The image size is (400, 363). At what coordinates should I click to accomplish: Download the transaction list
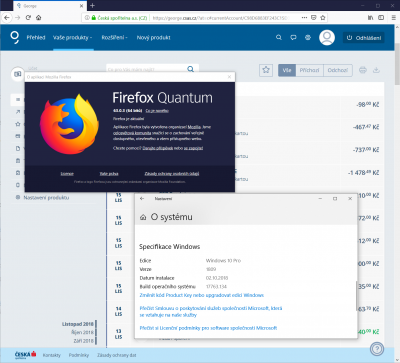click(x=376, y=70)
